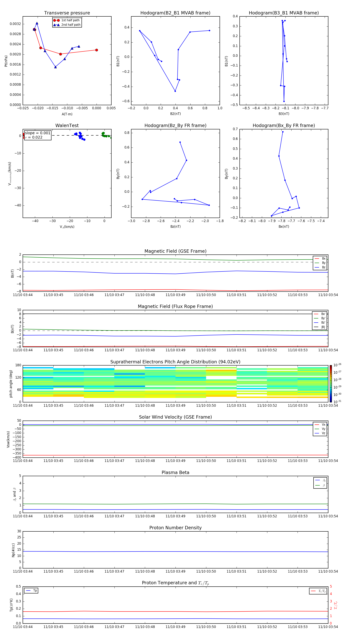Click the Bz legend entry in GSE magnetic field plot
This screenshot has width=351, height=644.
[320, 267]
